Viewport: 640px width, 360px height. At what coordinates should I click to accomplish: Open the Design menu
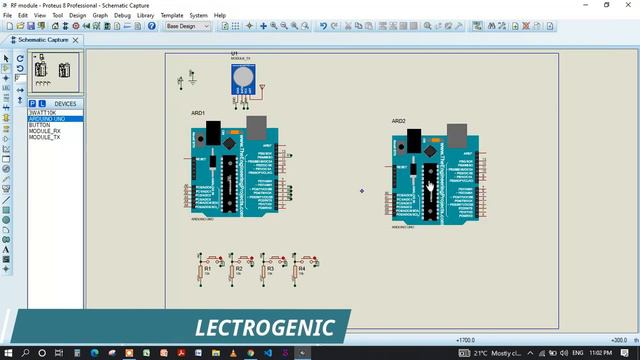77,16
